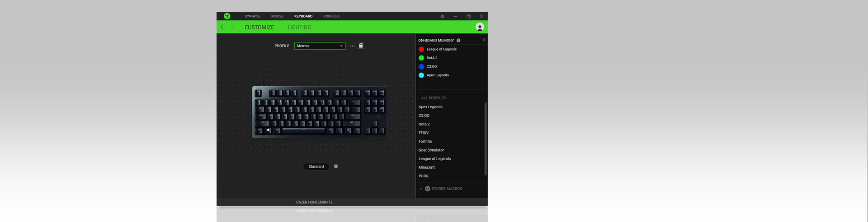Open the Memes profile dropdown
Image resolution: width=868 pixels, height=222 pixels.
click(x=320, y=46)
